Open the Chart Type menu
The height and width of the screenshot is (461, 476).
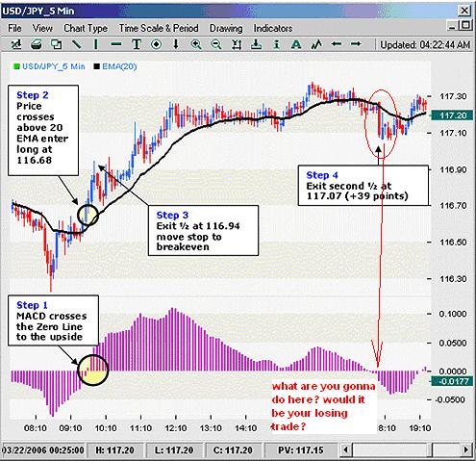[x=86, y=28]
